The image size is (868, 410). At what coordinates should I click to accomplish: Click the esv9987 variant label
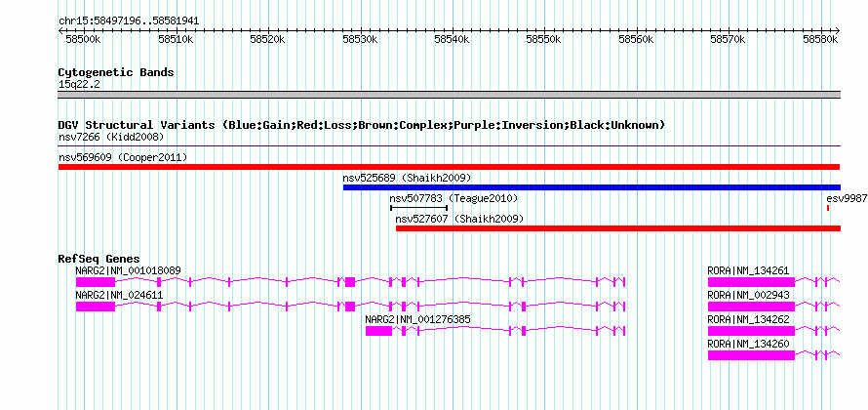pos(847,198)
